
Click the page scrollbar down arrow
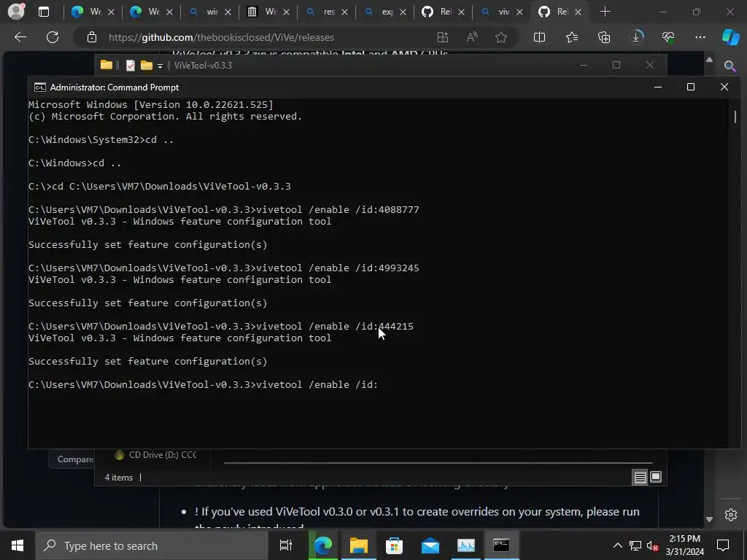click(709, 519)
